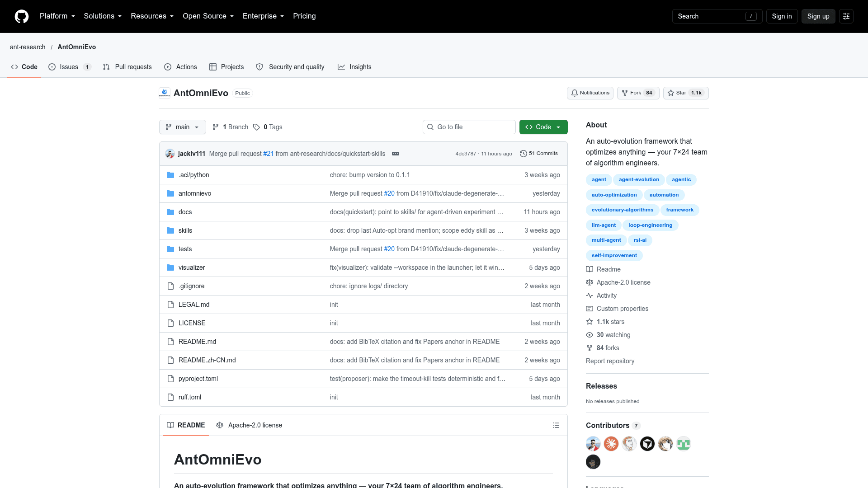Open the 51 Commits history

[x=539, y=154]
